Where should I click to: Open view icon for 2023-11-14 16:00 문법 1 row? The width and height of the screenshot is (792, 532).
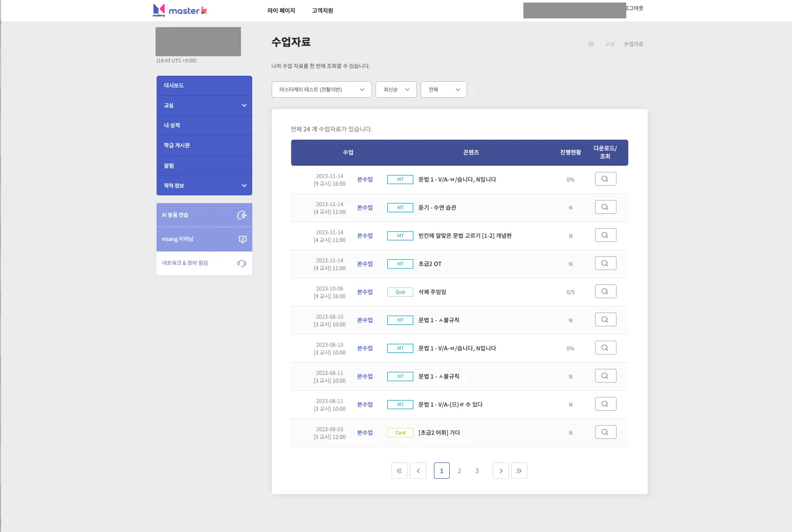(x=605, y=179)
